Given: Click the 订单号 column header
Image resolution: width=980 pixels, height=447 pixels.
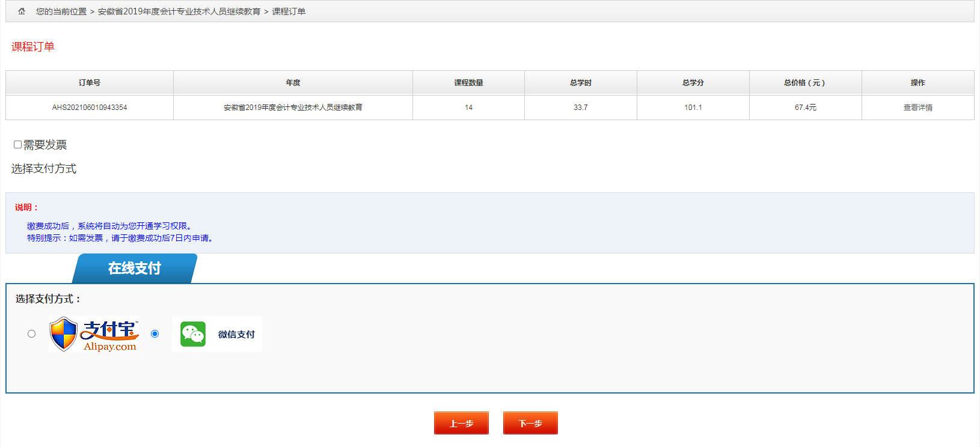Looking at the screenshot, I should click(x=90, y=83).
